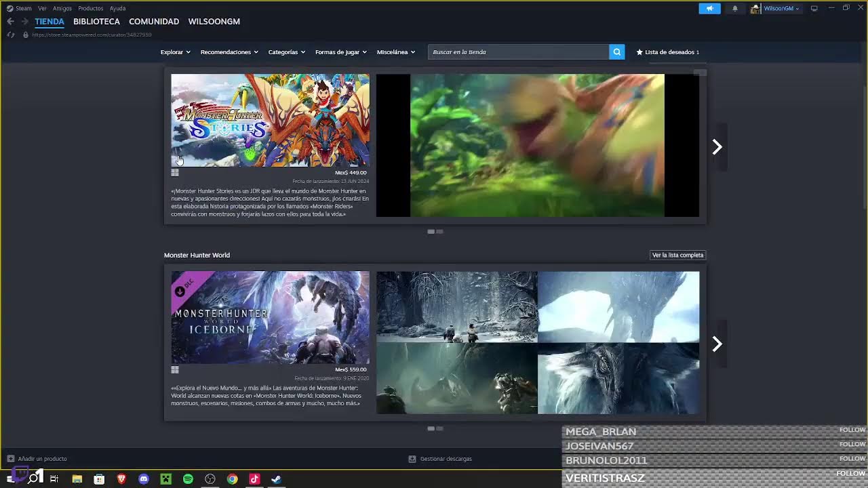Advance the Monster Hunter World carousel arrow
Viewport: 868px width, 488px height.
pyautogui.click(x=717, y=344)
